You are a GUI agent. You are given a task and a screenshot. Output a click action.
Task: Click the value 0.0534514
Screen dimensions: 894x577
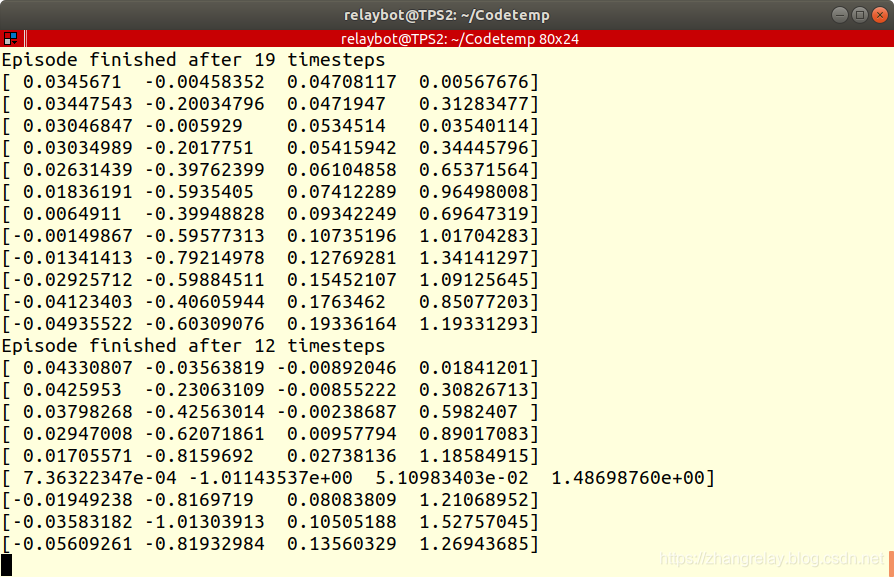[x=336, y=126]
